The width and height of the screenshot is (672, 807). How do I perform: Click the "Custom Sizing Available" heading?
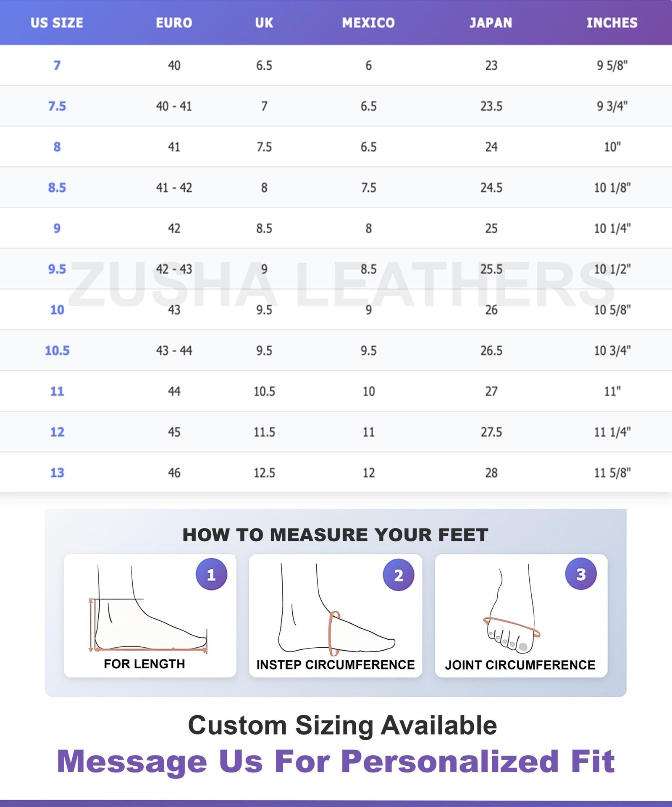point(342,725)
